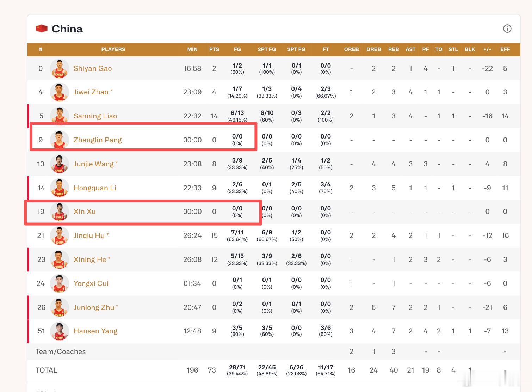Click the TO column header
The width and height of the screenshot is (532, 392).
pos(439,49)
